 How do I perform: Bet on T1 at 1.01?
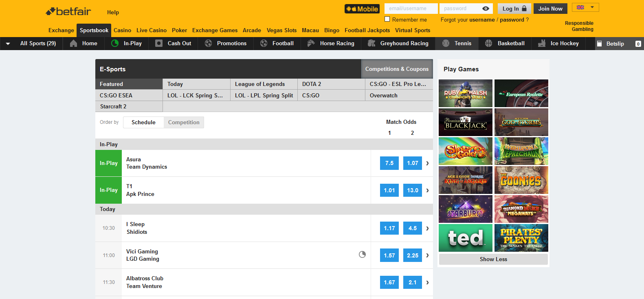[x=389, y=190]
